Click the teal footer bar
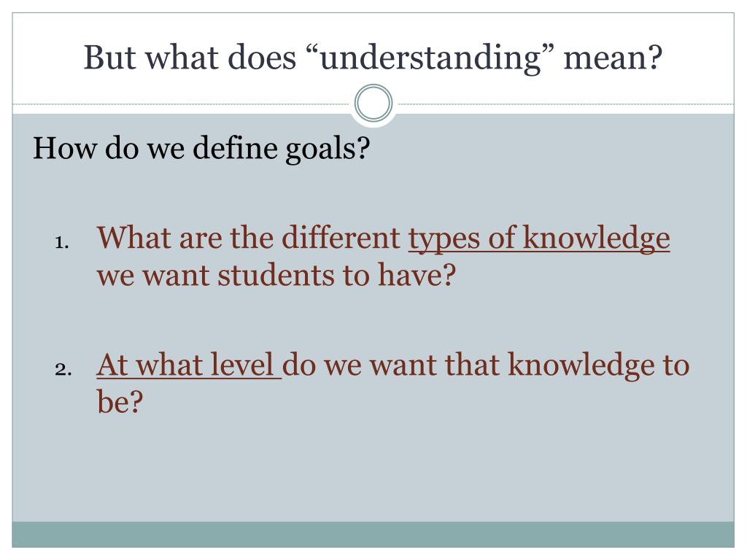Image resolution: width=747 pixels, height=560 pixels. 373,534
